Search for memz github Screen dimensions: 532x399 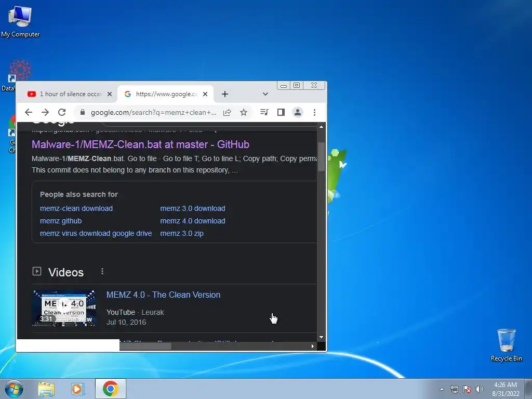61,221
